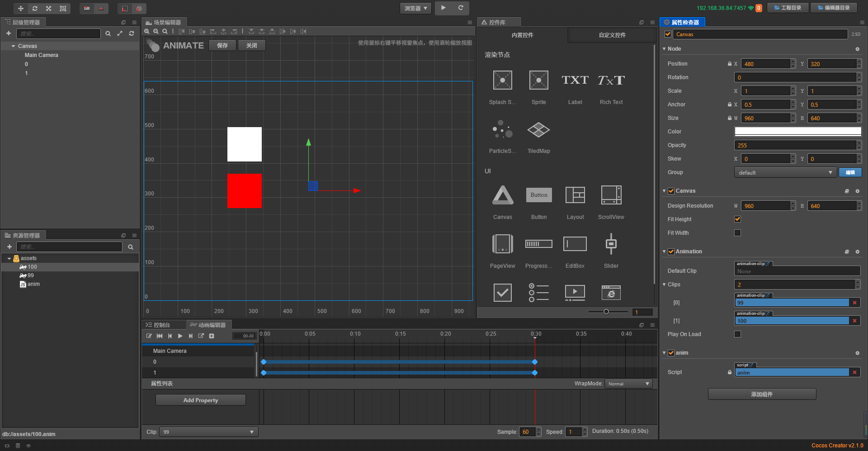
Task: Pick the ParticleSystem widget icon
Action: [503, 129]
